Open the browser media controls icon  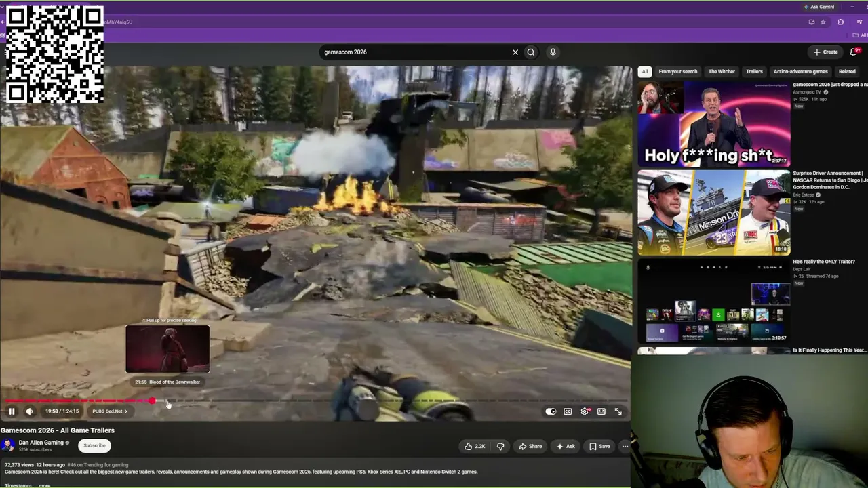[859, 22]
